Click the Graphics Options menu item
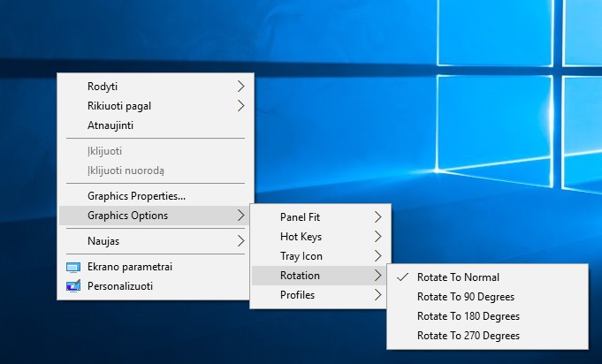The image size is (602, 364). pos(128,216)
